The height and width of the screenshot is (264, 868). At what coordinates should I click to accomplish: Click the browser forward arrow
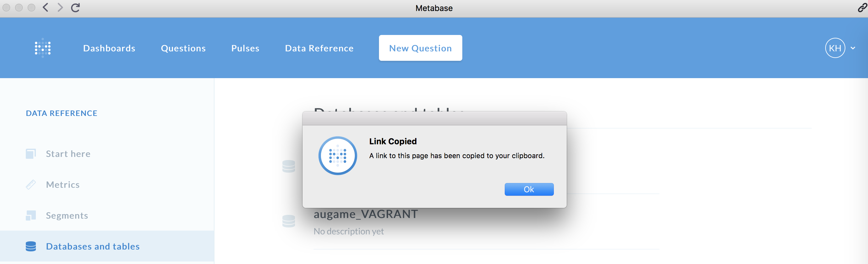tap(60, 8)
